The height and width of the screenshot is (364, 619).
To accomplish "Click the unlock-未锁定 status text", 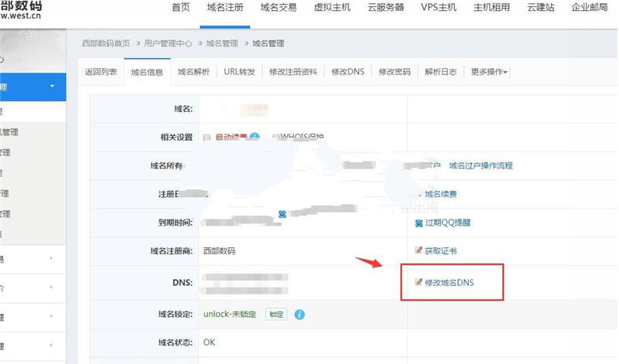I will click(230, 315).
